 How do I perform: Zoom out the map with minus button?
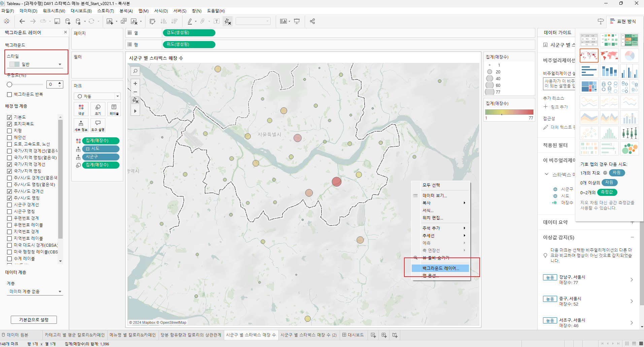135,92
